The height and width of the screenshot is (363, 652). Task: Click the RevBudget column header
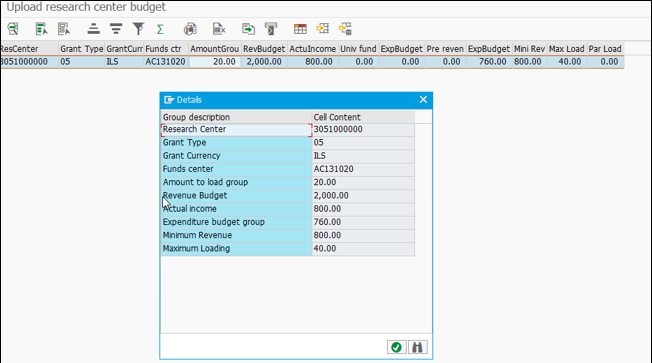[x=264, y=49]
